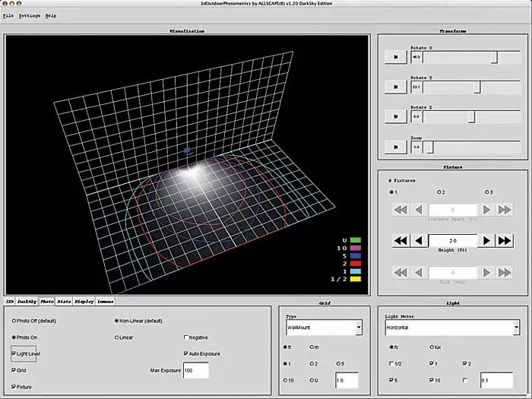Open the Settings menu
The image size is (532, 399).
coord(30,15)
